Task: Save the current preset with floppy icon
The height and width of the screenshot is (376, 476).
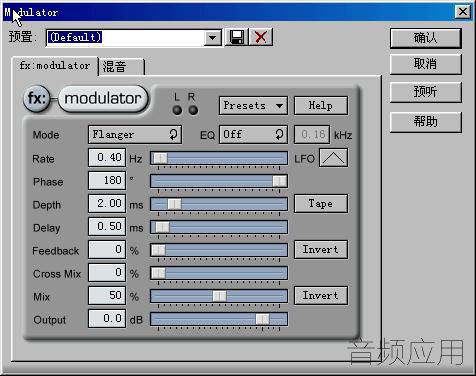Action: tap(237, 37)
